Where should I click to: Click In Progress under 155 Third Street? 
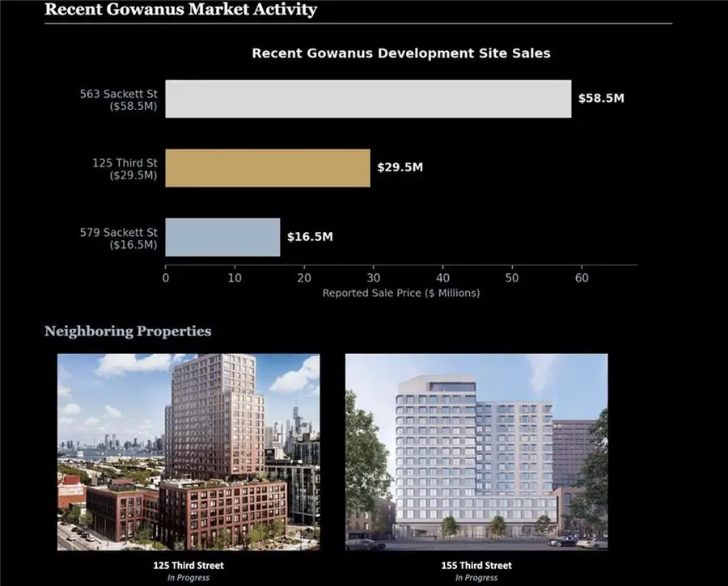coord(476,578)
